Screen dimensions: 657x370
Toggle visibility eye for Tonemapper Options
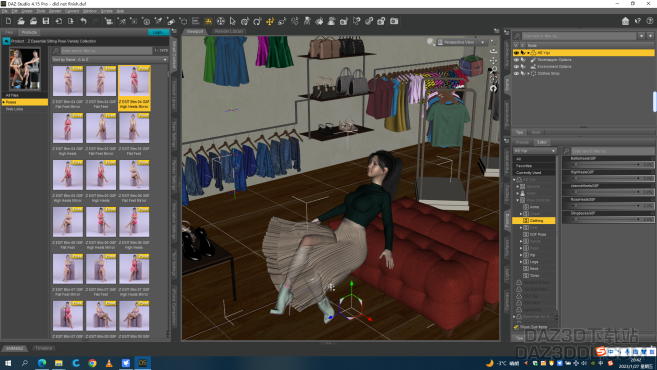(x=516, y=60)
